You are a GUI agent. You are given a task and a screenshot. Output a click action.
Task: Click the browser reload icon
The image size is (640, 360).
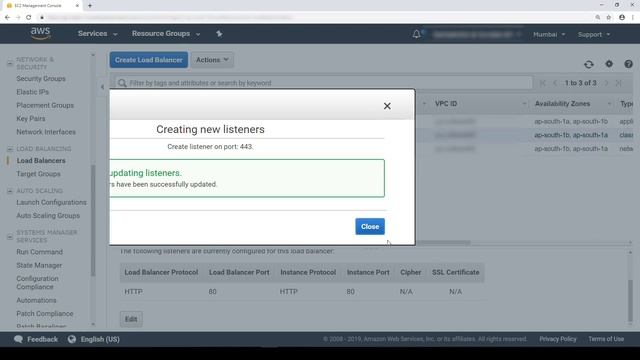click(x=29, y=18)
